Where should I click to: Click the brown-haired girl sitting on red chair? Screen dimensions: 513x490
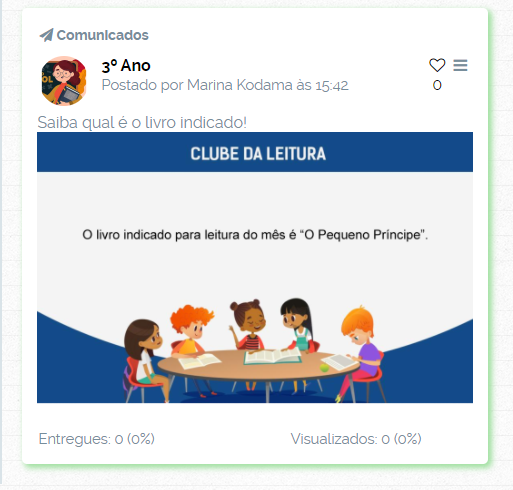(143, 360)
